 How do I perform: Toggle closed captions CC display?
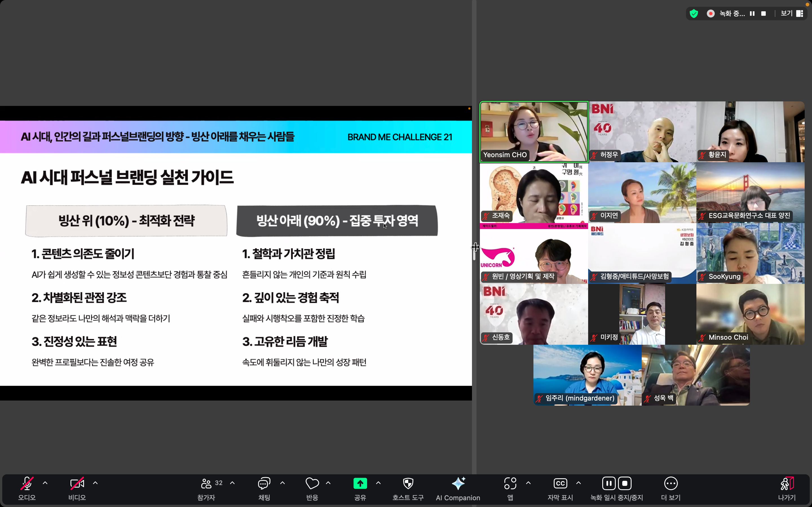560,484
